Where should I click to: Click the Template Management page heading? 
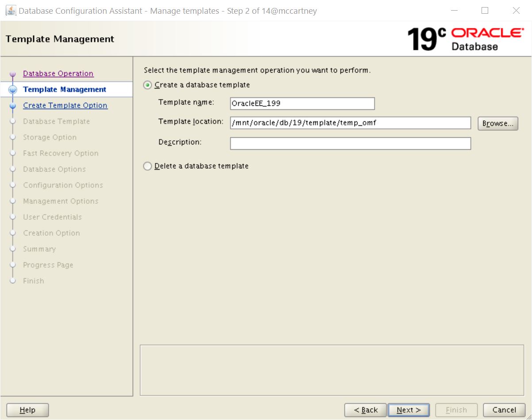point(60,39)
